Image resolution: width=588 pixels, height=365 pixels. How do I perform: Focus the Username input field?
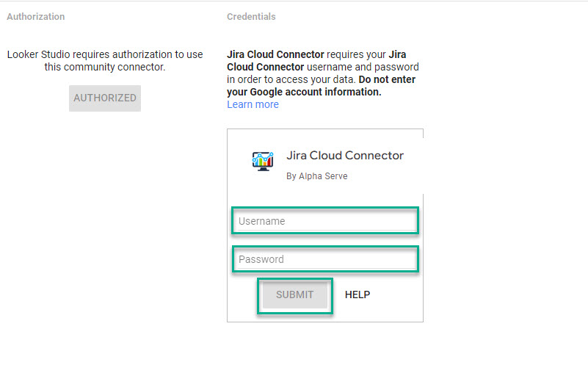pyautogui.click(x=325, y=221)
